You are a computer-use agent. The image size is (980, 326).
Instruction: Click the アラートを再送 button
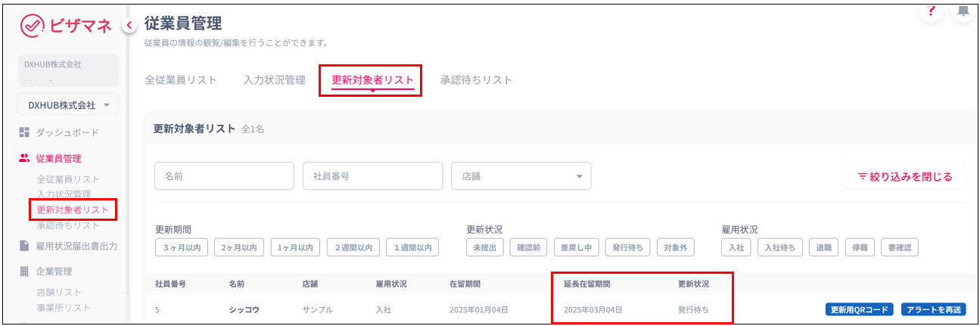933,309
